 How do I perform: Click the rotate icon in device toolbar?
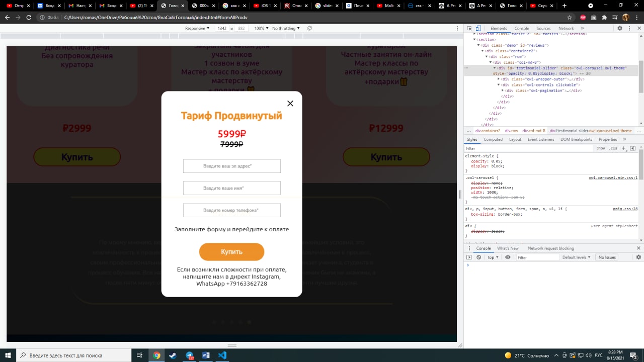(309, 29)
